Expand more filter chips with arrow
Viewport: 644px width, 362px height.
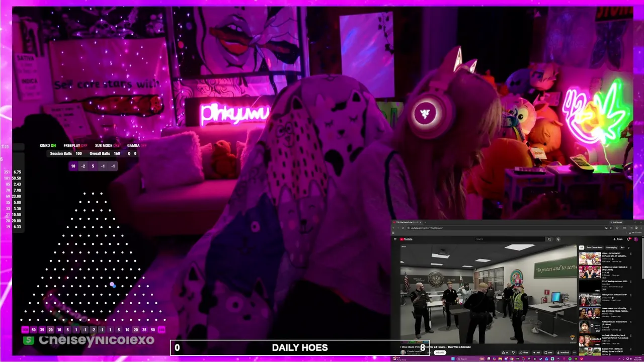click(629, 247)
